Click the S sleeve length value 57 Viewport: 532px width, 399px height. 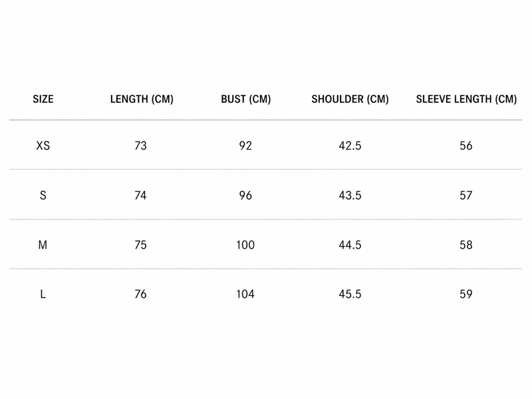tap(466, 195)
